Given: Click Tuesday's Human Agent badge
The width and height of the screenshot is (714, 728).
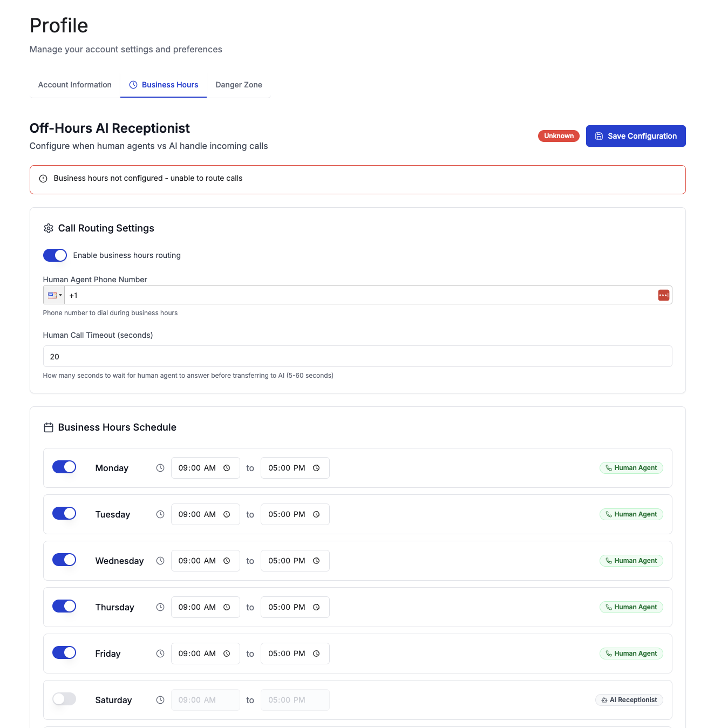Looking at the screenshot, I should (631, 514).
